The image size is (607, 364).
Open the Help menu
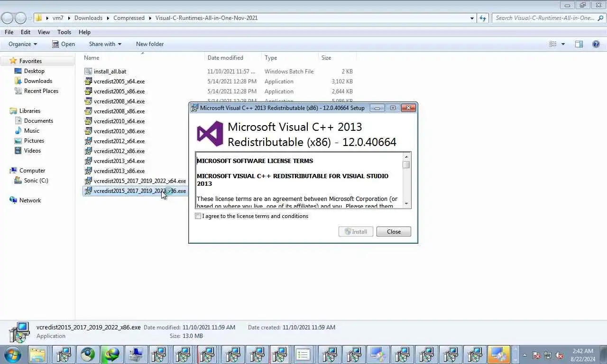pyautogui.click(x=84, y=32)
